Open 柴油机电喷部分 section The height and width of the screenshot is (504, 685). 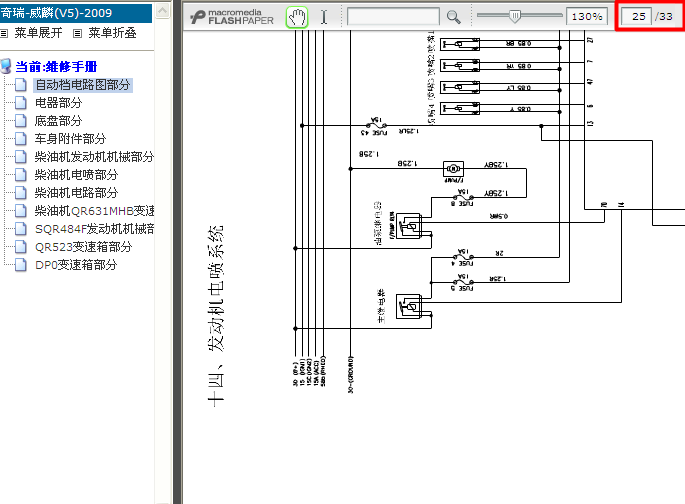76,175
